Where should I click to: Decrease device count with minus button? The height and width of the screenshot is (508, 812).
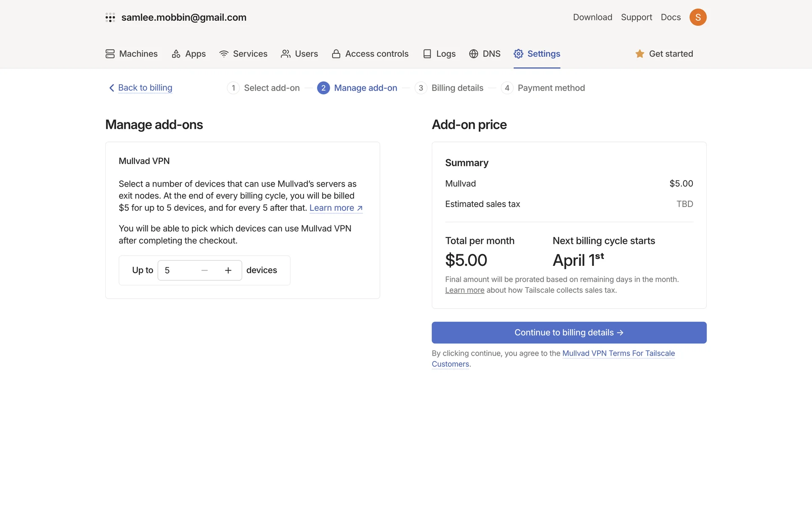click(205, 271)
